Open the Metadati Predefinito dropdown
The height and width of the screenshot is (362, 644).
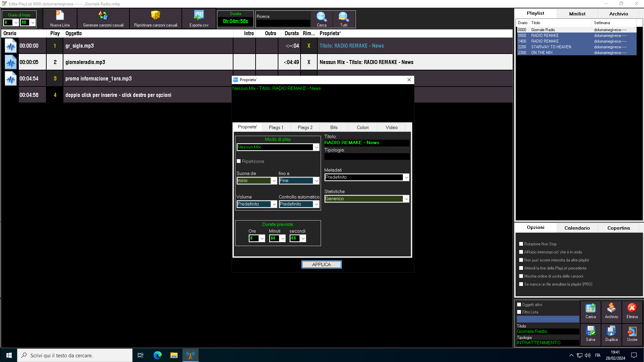pyautogui.click(x=406, y=177)
